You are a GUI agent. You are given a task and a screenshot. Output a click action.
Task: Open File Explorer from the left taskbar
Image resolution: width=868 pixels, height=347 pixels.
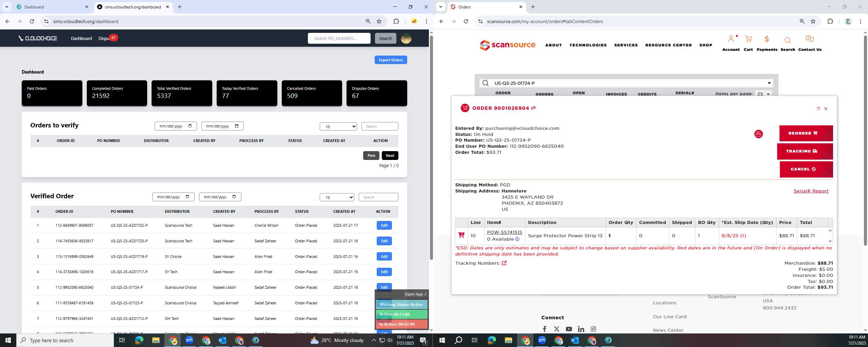point(156,340)
